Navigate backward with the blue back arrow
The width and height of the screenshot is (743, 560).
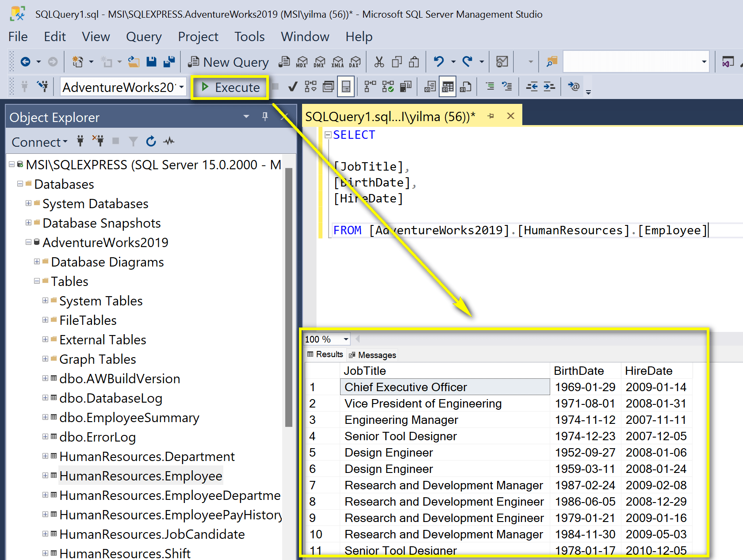coord(26,62)
